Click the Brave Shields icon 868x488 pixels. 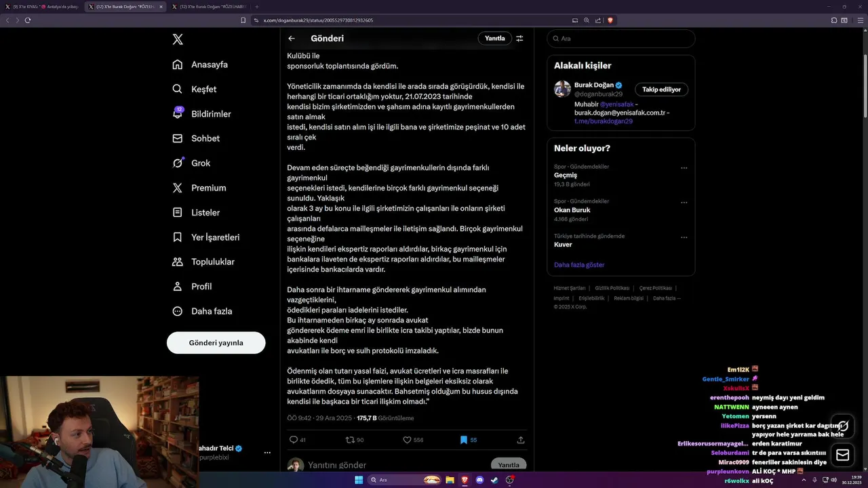[x=610, y=20]
